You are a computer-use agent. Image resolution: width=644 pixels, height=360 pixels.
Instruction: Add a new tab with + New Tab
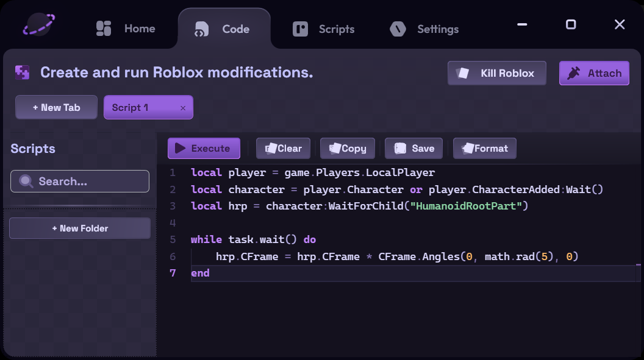coord(56,107)
